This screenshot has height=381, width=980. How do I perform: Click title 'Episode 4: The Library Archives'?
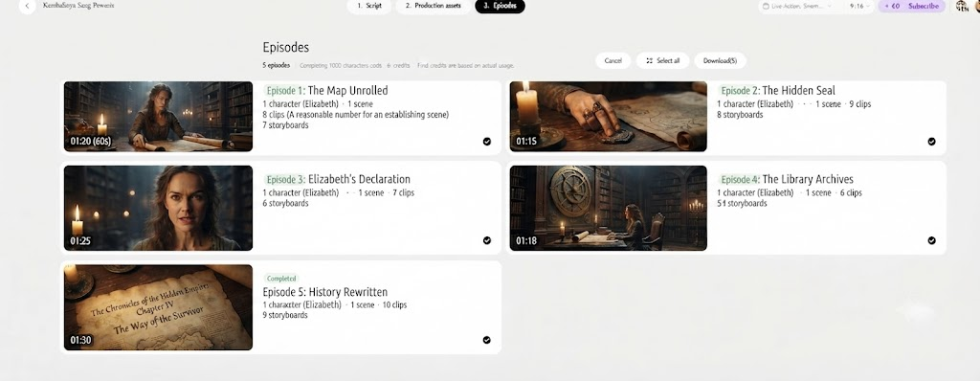point(786,180)
